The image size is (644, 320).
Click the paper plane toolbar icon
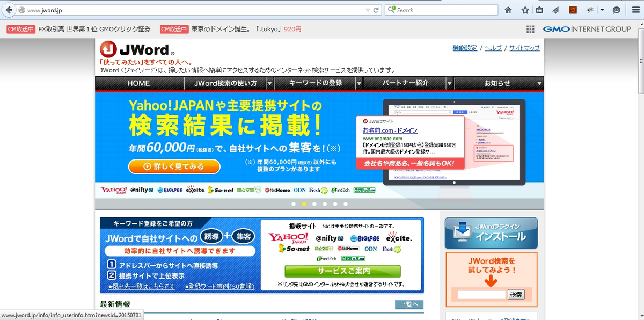(555, 10)
